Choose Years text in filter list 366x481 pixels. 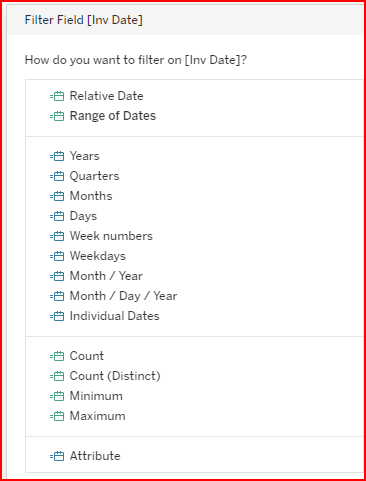pyautogui.click(x=84, y=156)
